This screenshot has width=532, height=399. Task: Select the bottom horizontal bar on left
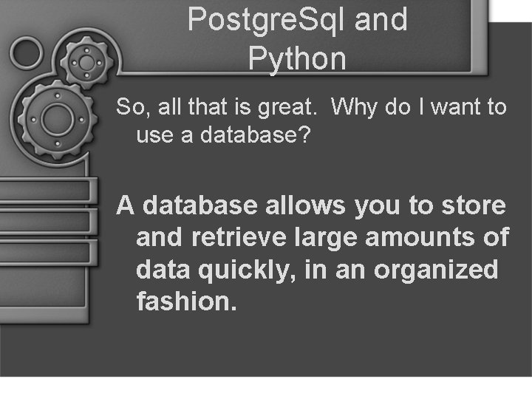[45, 253]
